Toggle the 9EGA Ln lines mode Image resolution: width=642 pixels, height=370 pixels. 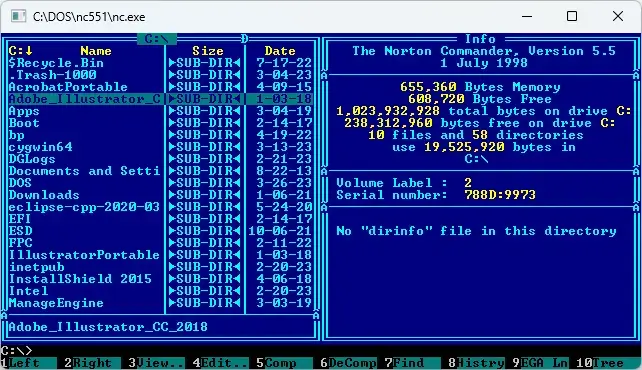540,363
